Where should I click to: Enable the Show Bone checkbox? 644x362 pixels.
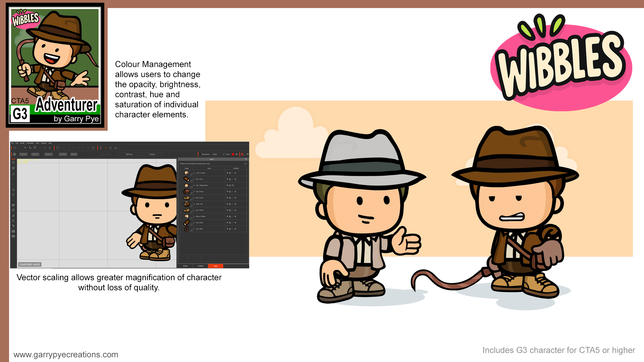[x=200, y=154]
